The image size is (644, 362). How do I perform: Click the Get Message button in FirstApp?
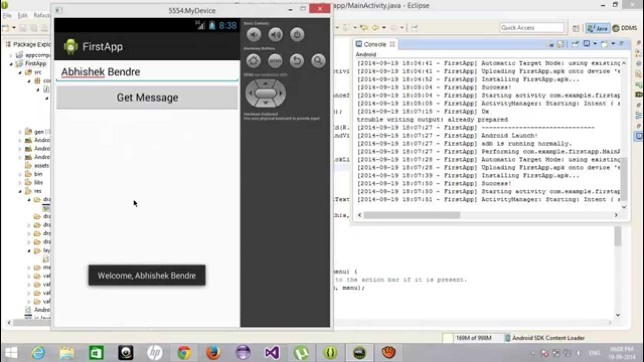click(x=147, y=98)
